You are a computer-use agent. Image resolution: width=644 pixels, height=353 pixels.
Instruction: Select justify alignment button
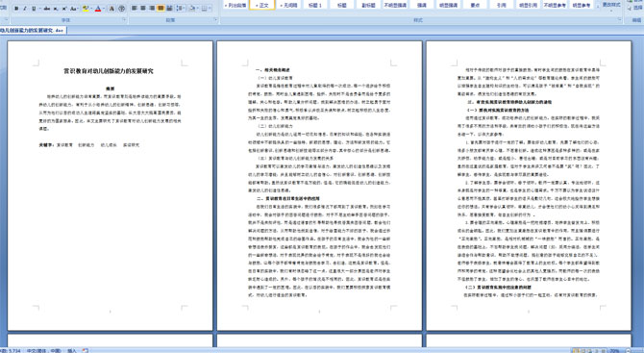161,8
